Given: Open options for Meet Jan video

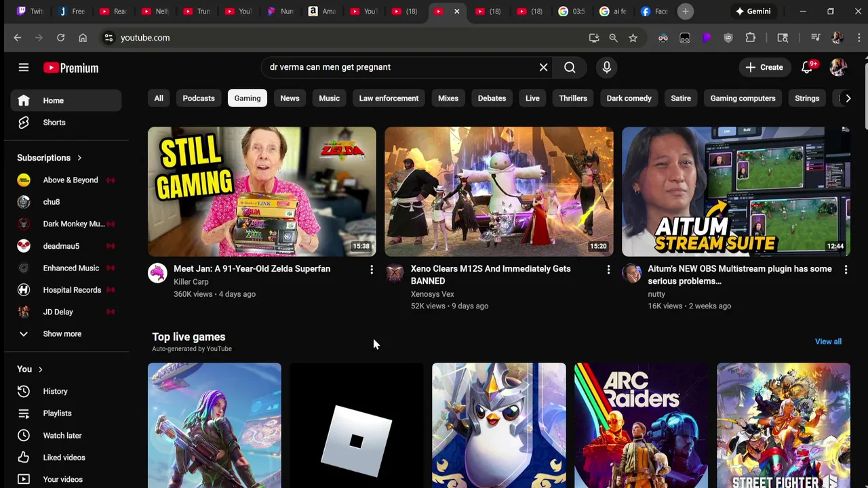Looking at the screenshot, I should [371, 270].
